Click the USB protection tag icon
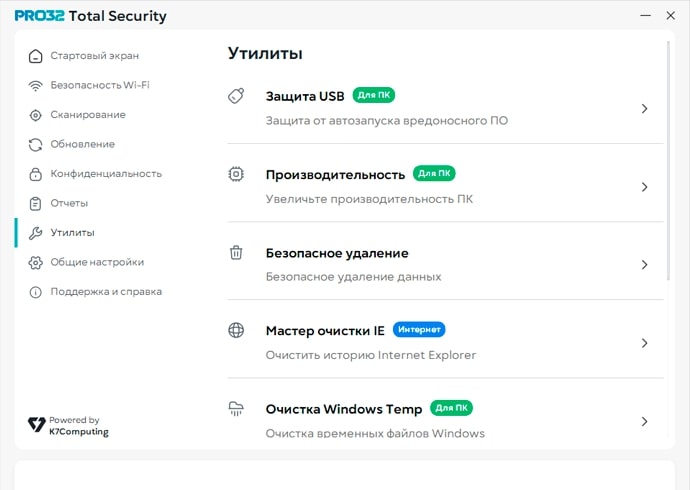Image resolution: width=690 pixels, height=490 pixels. [237, 96]
